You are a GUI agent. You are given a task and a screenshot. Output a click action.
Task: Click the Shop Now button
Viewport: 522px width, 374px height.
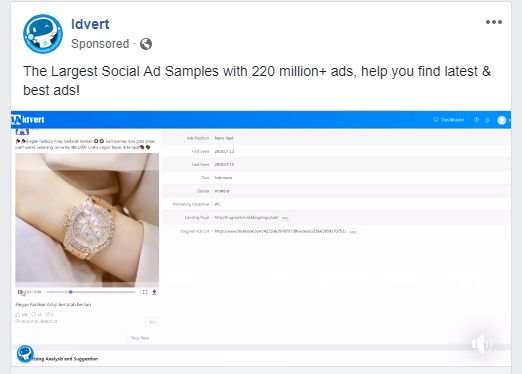[x=140, y=338]
